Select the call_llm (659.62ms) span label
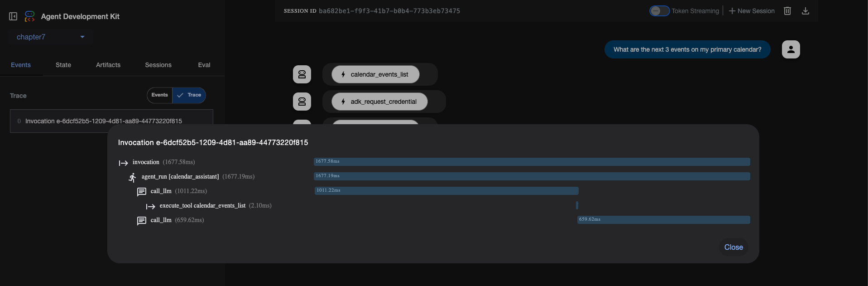The image size is (868, 286). [x=177, y=220]
